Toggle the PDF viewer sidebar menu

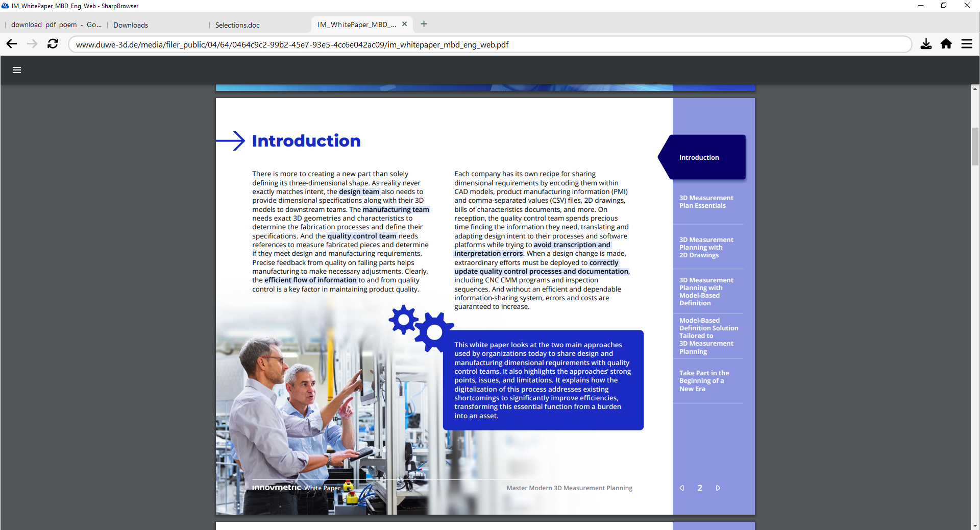tap(17, 70)
